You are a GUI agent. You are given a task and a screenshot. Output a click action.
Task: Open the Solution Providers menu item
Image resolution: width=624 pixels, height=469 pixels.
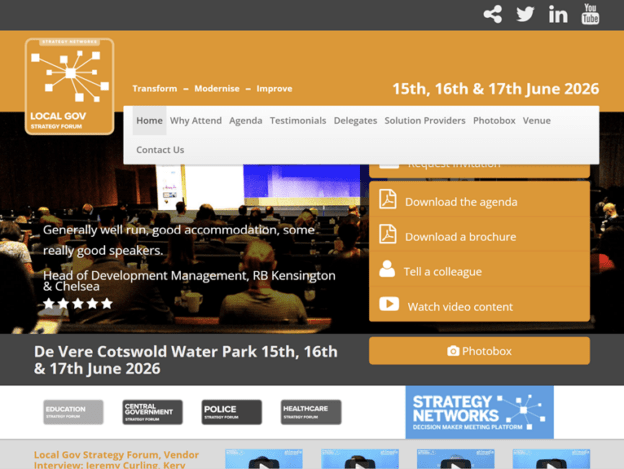point(425,121)
